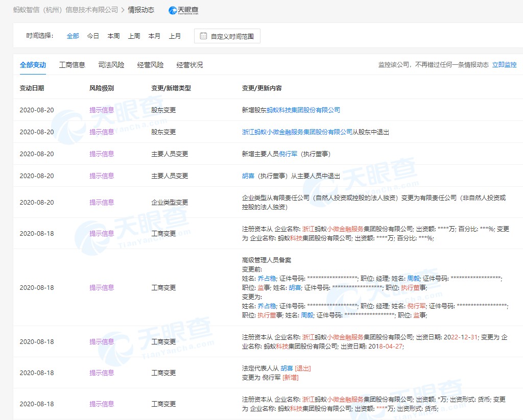Choose the 上月 time filter

[x=175, y=36]
